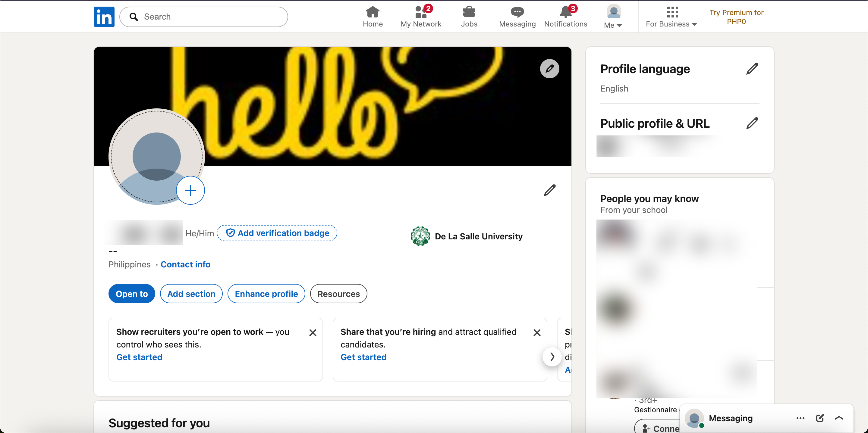Screen dimensions: 868x433
Task: Focus the LinkedIn Search field
Action: pos(203,17)
